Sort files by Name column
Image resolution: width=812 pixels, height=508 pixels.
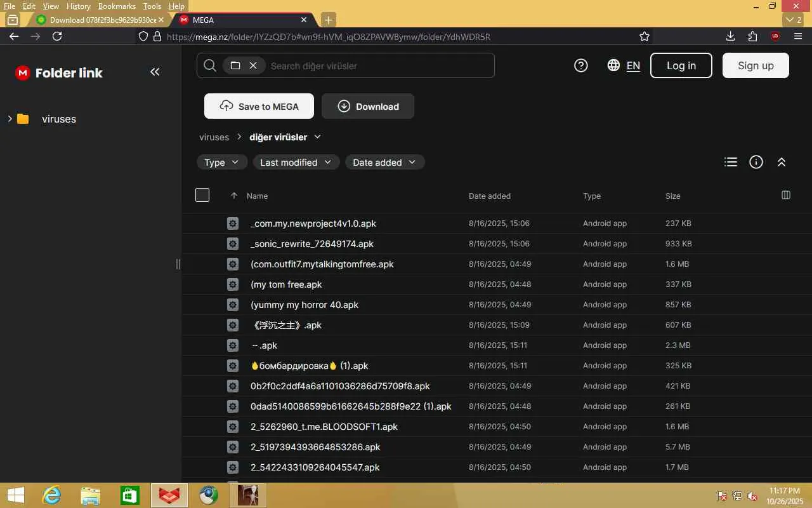pyautogui.click(x=257, y=196)
